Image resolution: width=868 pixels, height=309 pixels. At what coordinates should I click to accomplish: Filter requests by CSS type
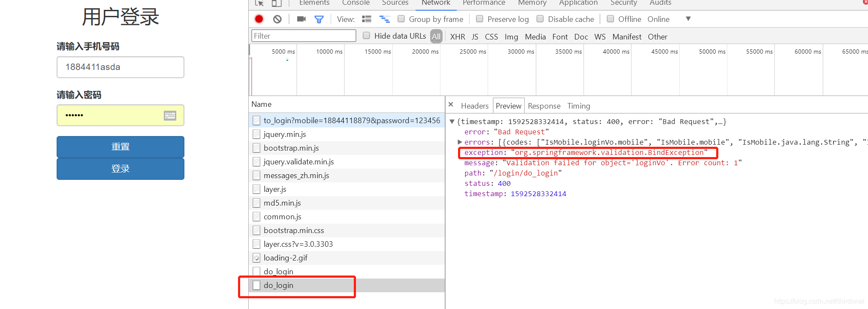coord(491,37)
